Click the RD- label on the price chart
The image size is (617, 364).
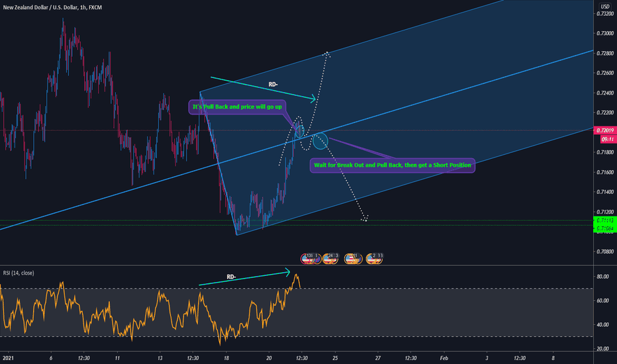[x=273, y=84]
